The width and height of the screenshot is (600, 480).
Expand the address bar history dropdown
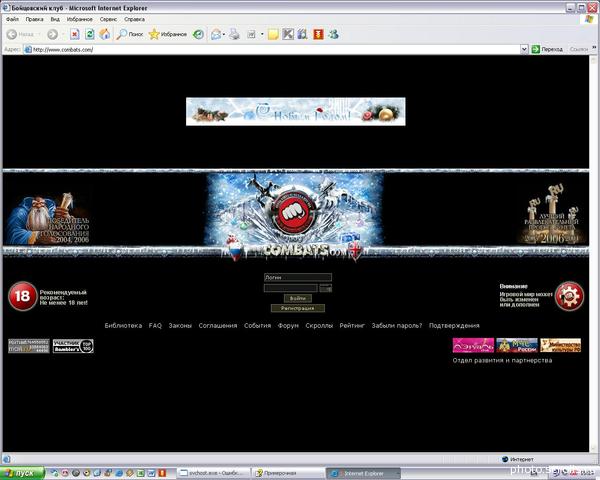click(524, 49)
